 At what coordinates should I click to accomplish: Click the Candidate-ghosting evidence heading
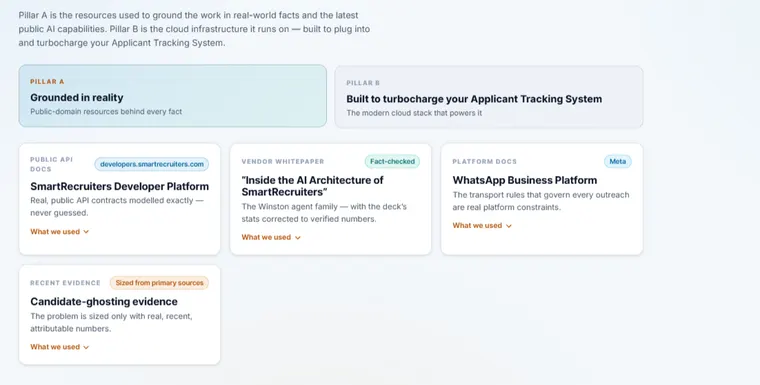click(104, 301)
